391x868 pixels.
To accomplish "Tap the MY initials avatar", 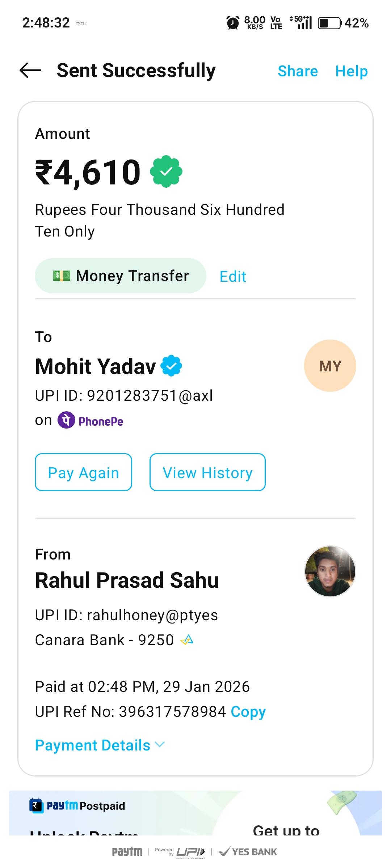I will (330, 366).
